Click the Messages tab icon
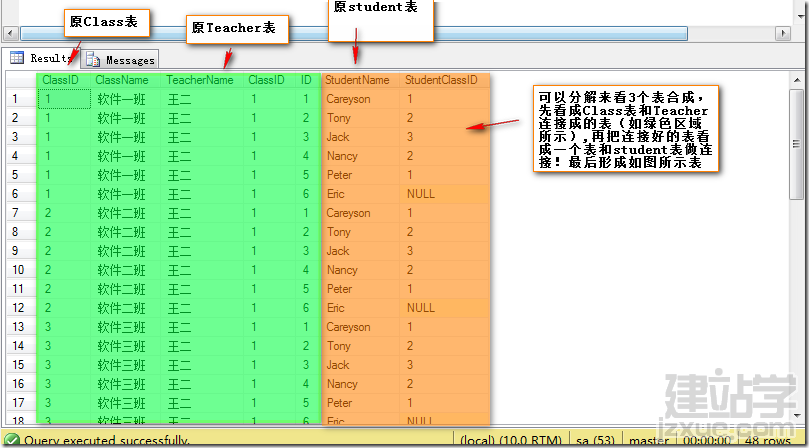The width and height of the screenshot is (809, 448). tap(93, 60)
